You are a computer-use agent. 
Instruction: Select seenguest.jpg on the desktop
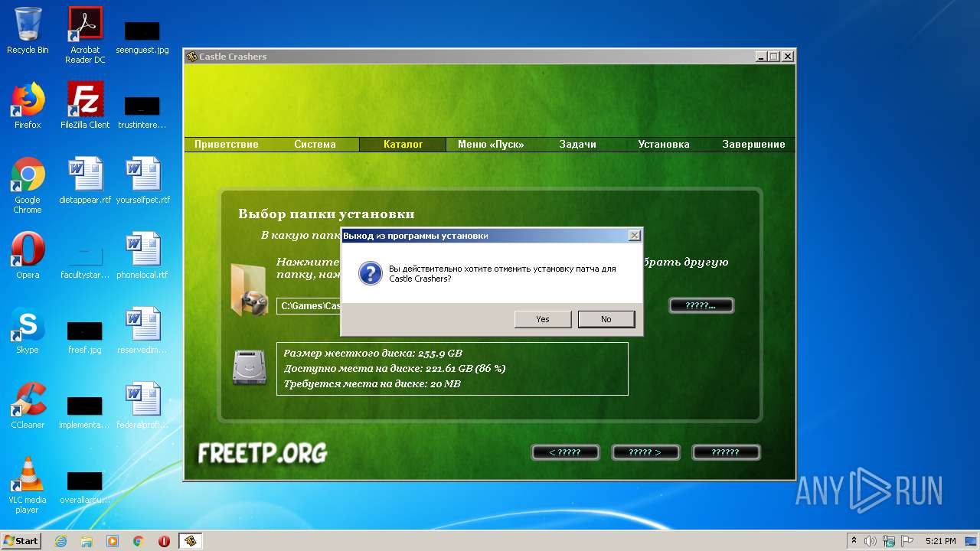pos(142,37)
